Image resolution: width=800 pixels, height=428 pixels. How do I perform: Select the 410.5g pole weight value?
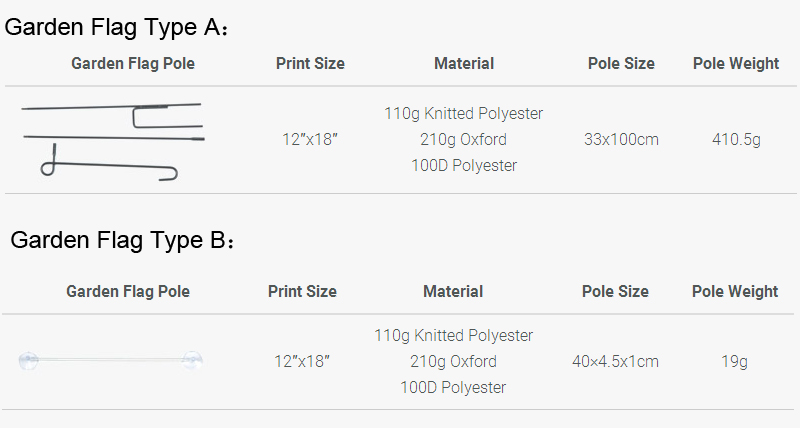point(736,139)
